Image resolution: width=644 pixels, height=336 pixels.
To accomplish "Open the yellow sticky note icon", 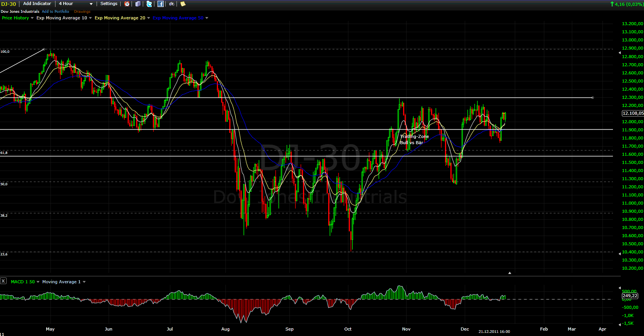I will click(183, 4).
